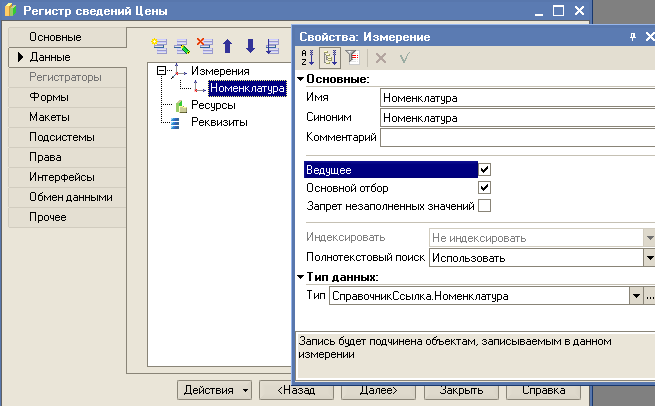655x406 pixels.
Task: Open the Действия dropdown button
Action: click(x=215, y=390)
